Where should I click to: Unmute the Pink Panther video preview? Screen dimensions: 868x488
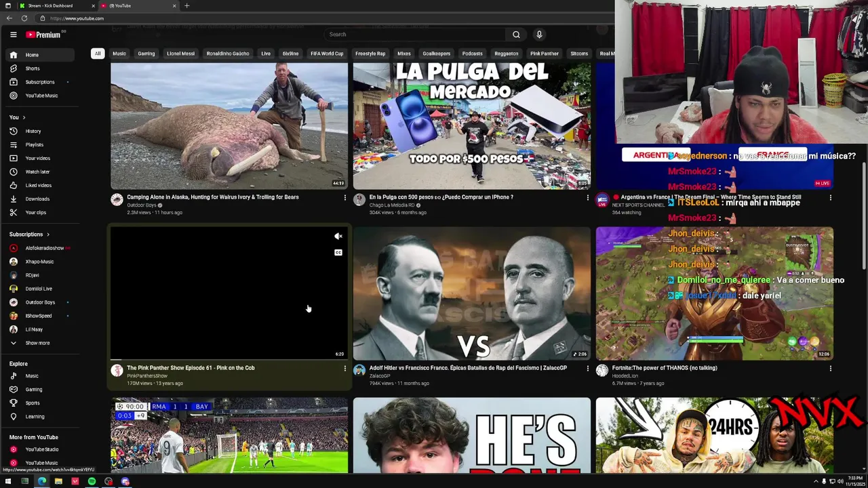tap(338, 236)
